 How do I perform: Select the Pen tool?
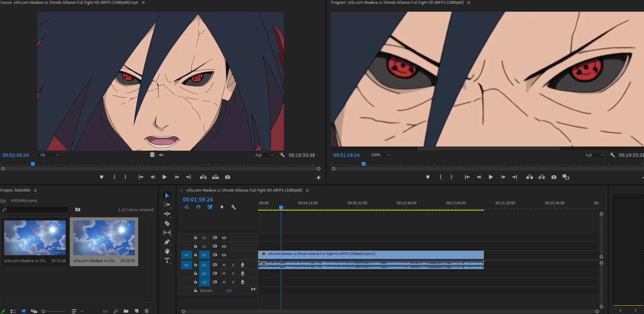(167, 242)
